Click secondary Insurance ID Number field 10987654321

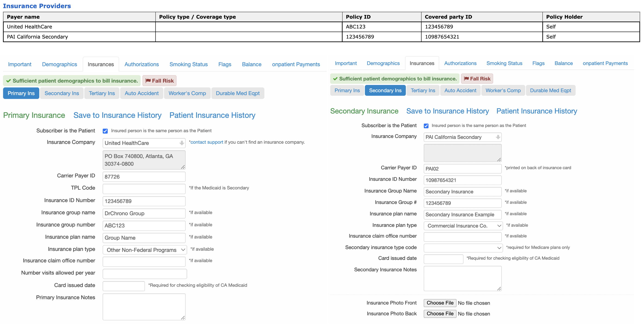[x=462, y=180]
